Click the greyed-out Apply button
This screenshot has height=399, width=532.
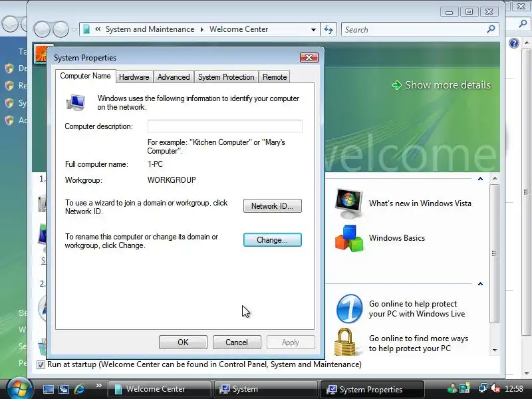pyautogui.click(x=291, y=342)
